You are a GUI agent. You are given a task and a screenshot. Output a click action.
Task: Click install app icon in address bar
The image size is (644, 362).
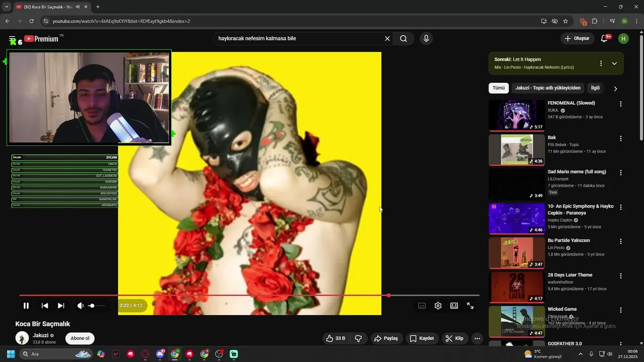pos(544,21)
